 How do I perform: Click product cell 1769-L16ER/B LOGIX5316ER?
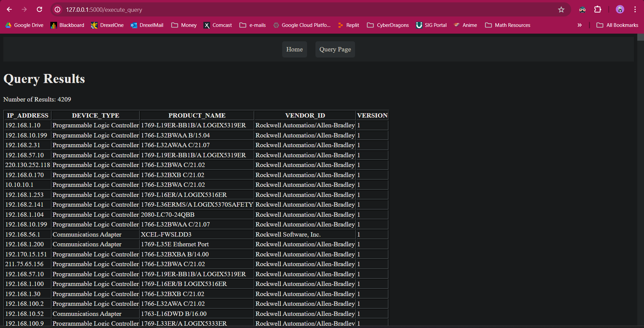pyautogui.click(x=197, y=284)
